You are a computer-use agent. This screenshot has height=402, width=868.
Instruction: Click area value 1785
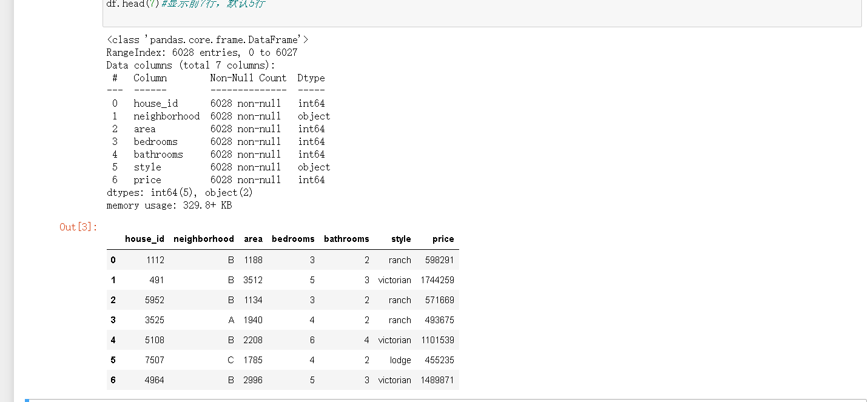[x=253, y=360]
